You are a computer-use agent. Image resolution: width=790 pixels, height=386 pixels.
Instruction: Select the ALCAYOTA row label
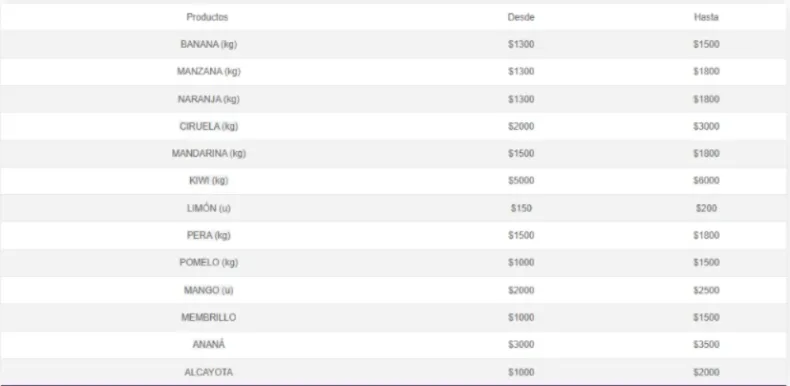coord(209,372)
